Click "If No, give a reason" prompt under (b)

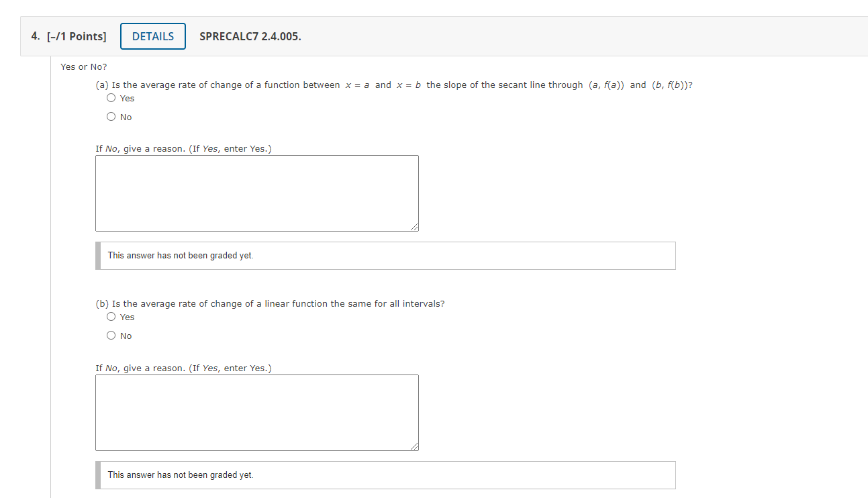[183, 368]
